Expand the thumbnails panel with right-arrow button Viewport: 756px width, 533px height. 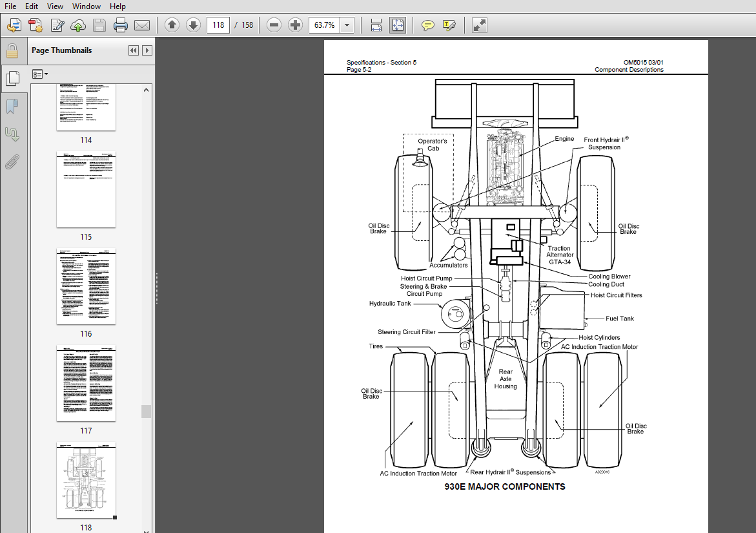pyautogui.click(x=148, y=50)
